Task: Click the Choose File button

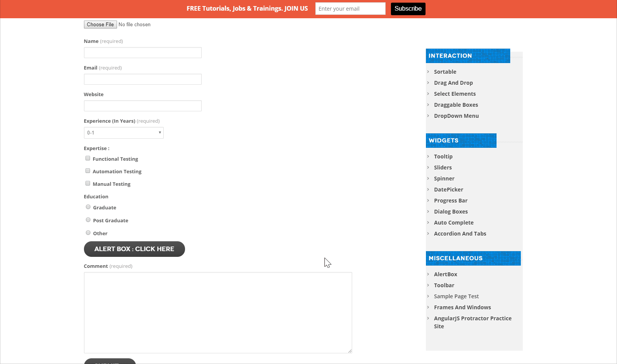Action: click(100, 25)
